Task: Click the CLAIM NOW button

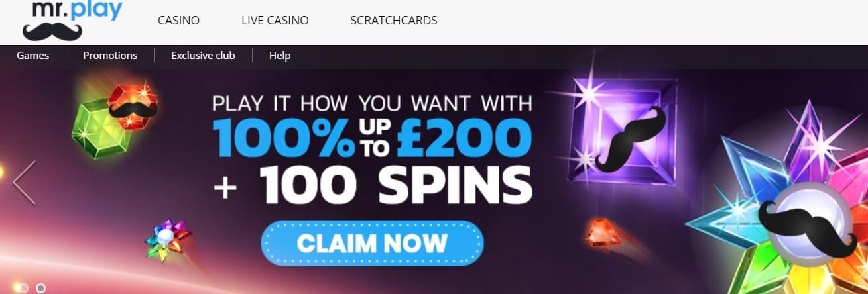Action: tap(372, 243)
